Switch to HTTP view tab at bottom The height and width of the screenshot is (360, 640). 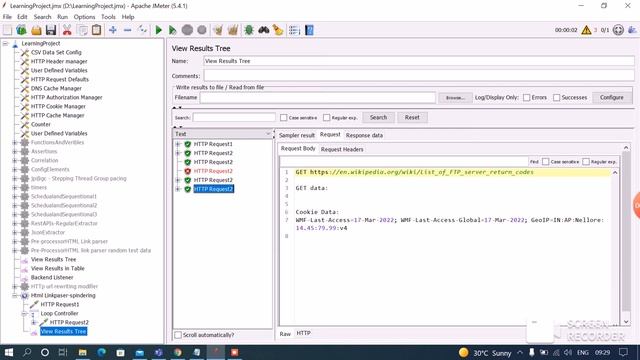point(303,333)
